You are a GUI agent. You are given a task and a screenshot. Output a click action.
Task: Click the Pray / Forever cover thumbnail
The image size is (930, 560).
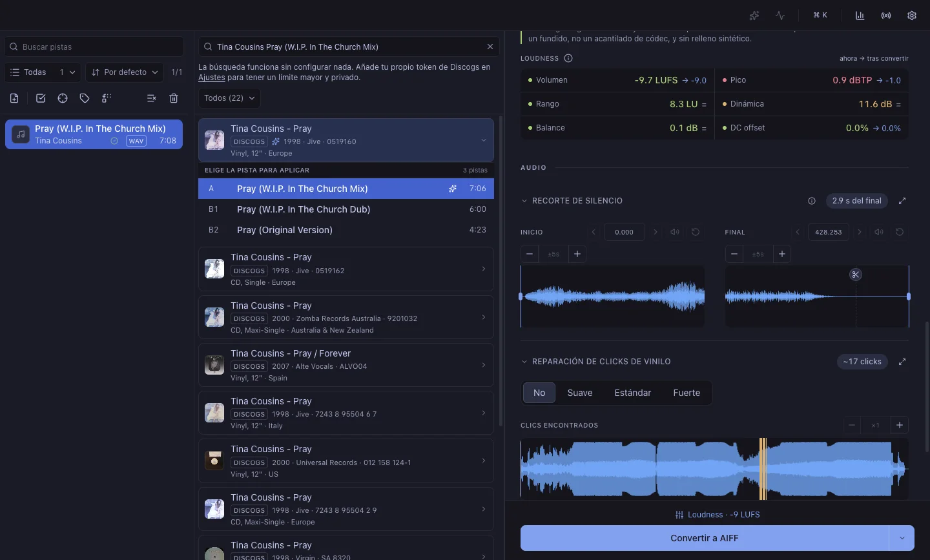click(214, 365)
